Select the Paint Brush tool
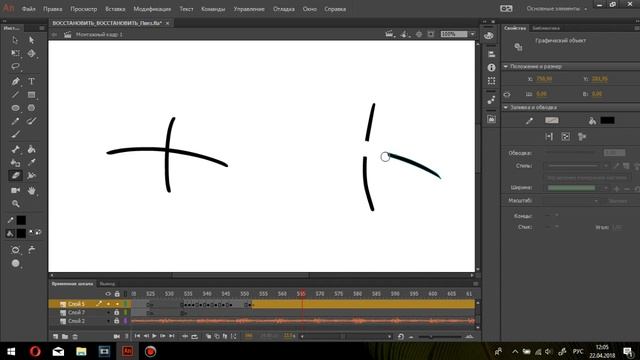 pos(31,121)
